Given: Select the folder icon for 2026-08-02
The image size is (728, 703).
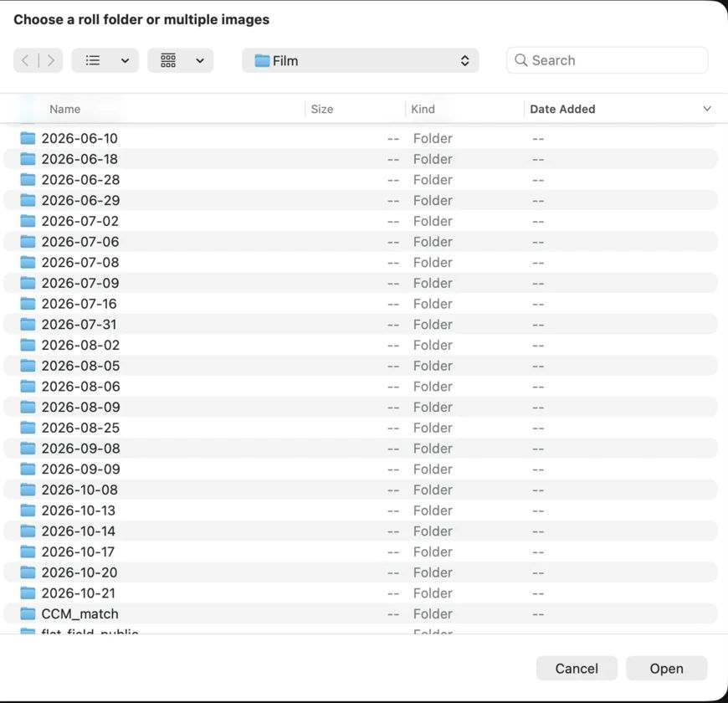Looking at the screenshot, I should (x=28, y=345).
